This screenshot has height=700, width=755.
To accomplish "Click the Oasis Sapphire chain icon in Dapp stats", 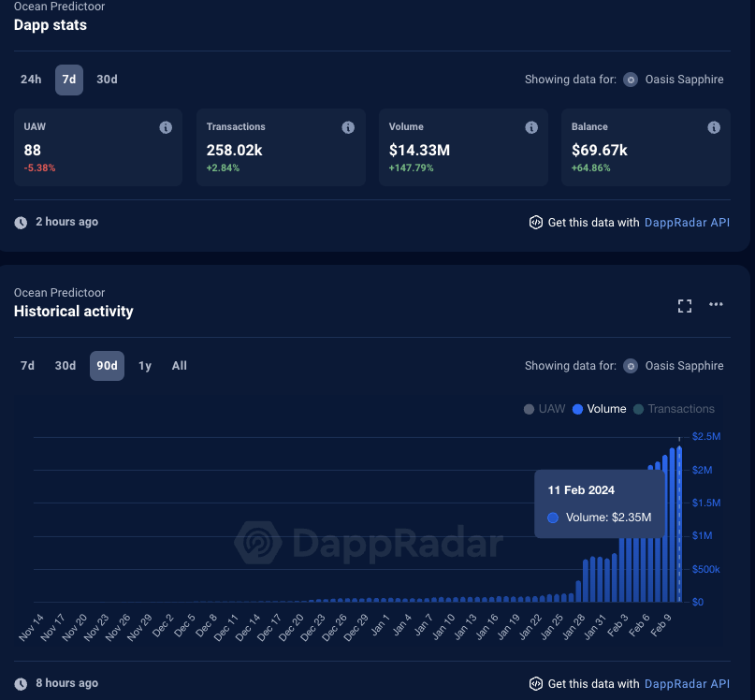I will click(631, 80).
